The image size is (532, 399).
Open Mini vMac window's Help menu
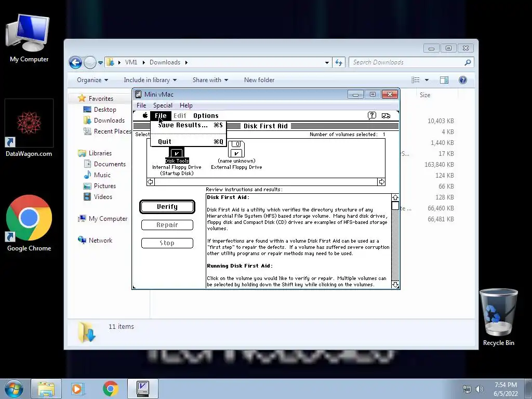(186, 105)
